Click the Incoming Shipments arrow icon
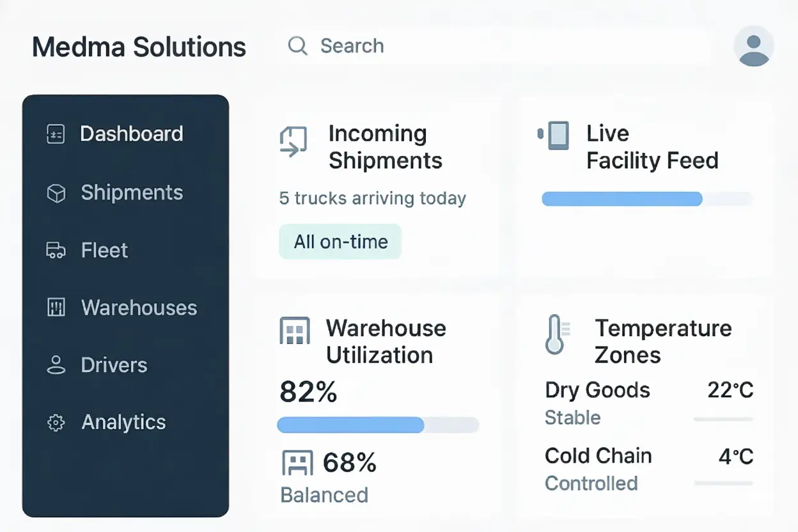The height and width of the screenshot is (532, 798). click(293, 141)
